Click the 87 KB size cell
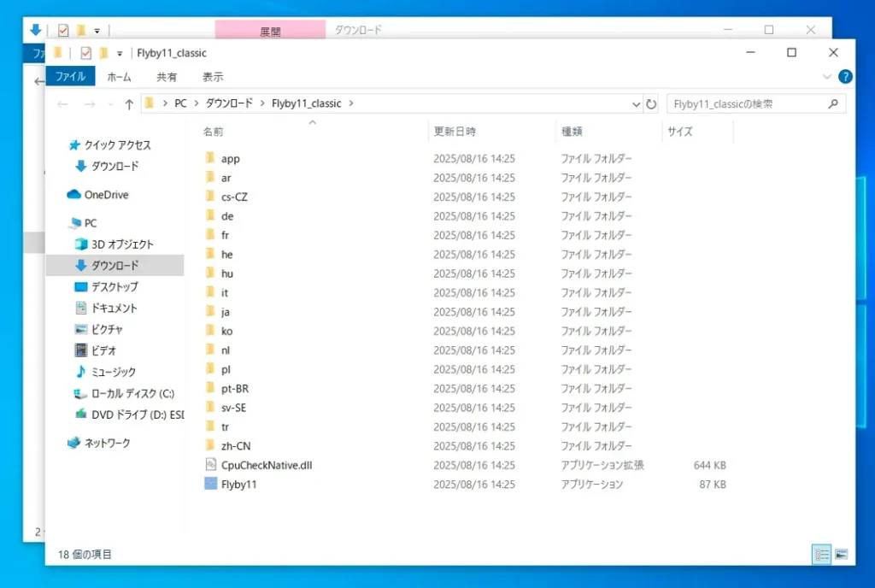The height and width of the screenshot is (588, 875). point(713,485)
